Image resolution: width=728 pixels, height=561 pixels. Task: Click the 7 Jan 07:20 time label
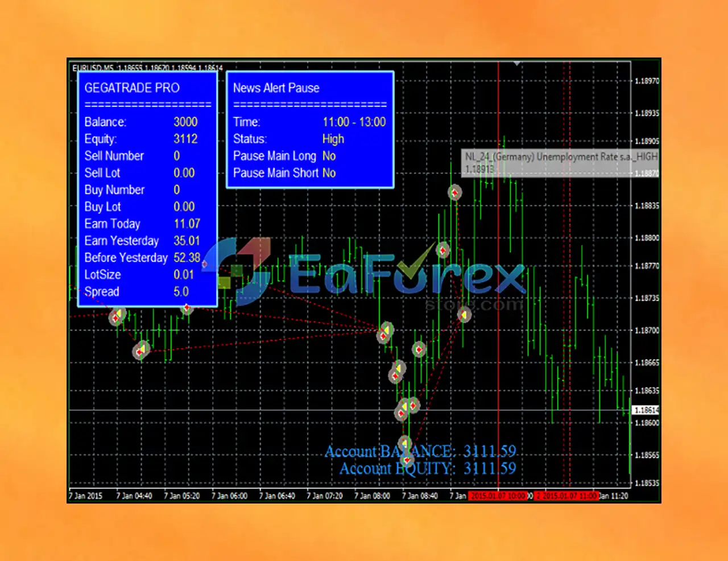coord(325,496)
